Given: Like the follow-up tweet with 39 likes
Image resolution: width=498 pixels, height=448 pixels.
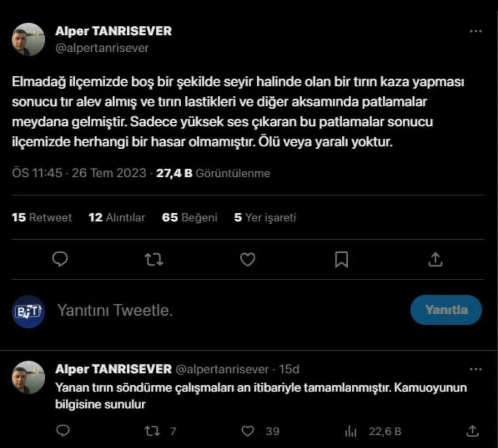Looking at the screenshot, I should pos(248,431).
